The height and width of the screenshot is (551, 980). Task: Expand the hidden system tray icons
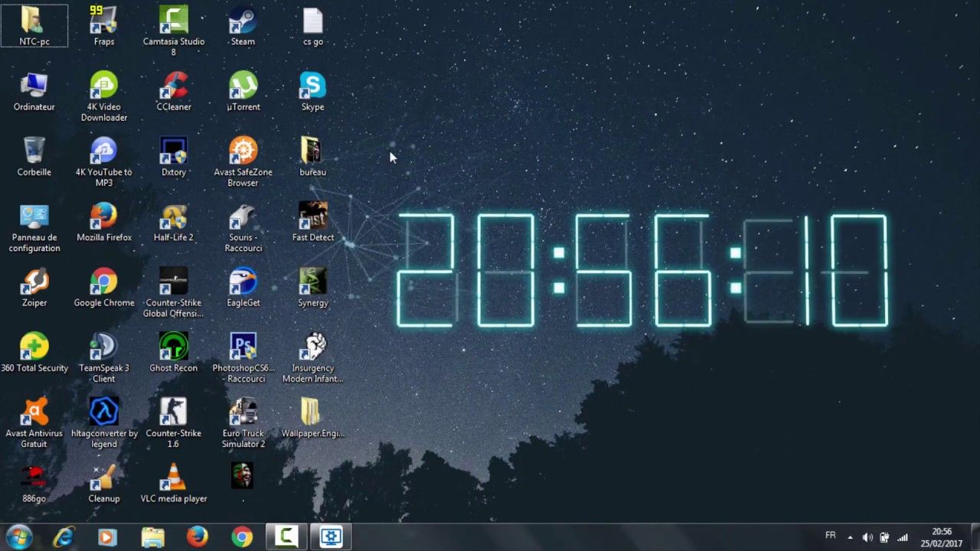[849, 536]
